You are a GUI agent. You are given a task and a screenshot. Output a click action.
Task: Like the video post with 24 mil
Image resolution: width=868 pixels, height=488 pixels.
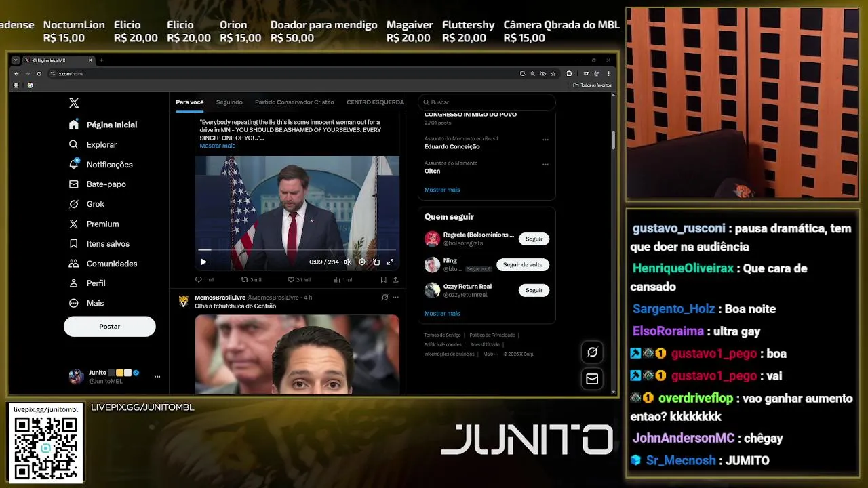pyautogui.click(x=298, y=279)
